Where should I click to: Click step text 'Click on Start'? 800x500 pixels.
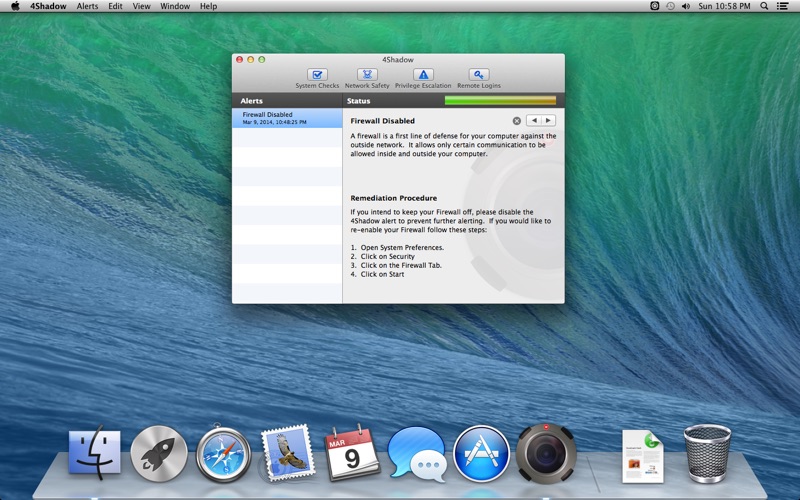[x=382, y=274]
